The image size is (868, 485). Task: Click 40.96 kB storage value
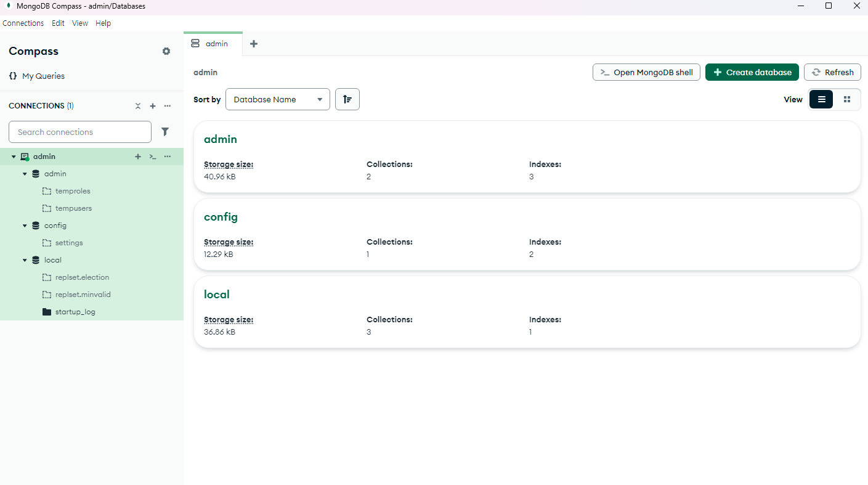219,176
